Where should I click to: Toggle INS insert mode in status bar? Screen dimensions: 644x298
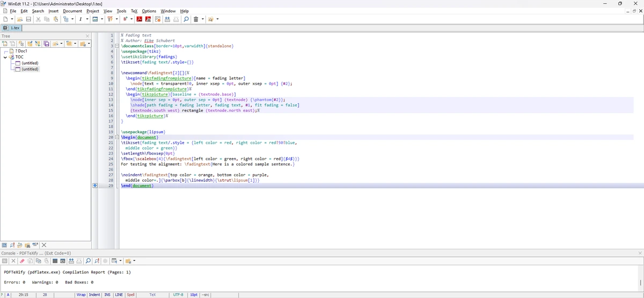click(x=107, y=295)
